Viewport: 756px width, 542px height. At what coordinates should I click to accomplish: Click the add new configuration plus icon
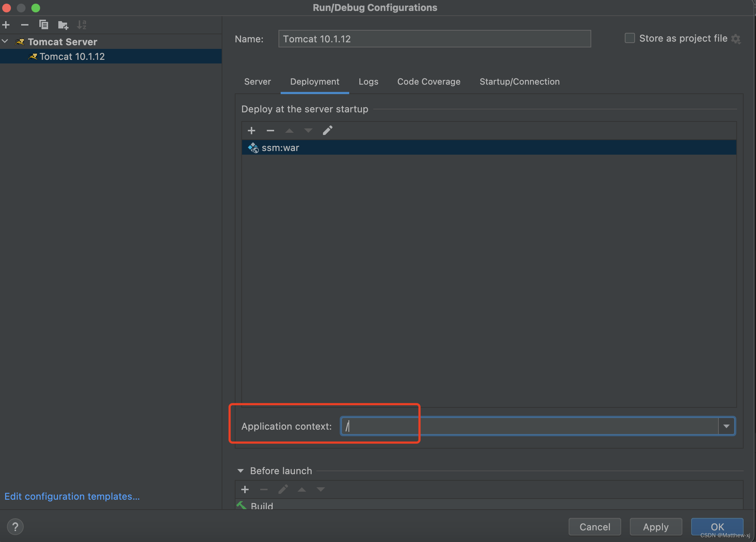[6, 25]
